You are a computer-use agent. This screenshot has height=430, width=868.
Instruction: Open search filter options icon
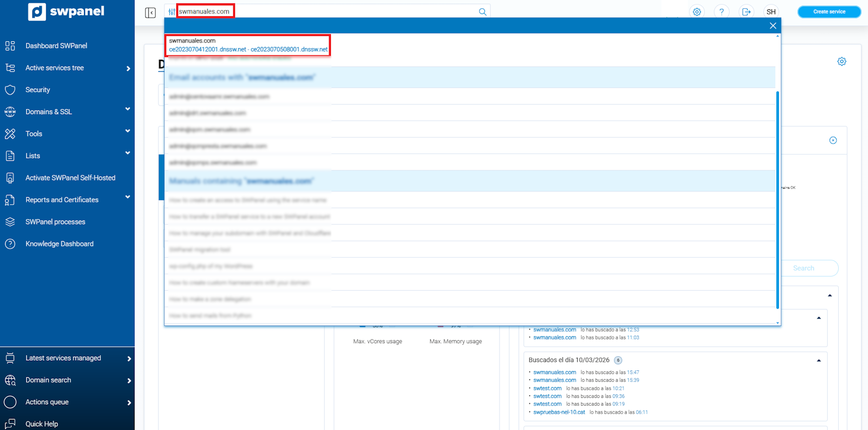171,12
